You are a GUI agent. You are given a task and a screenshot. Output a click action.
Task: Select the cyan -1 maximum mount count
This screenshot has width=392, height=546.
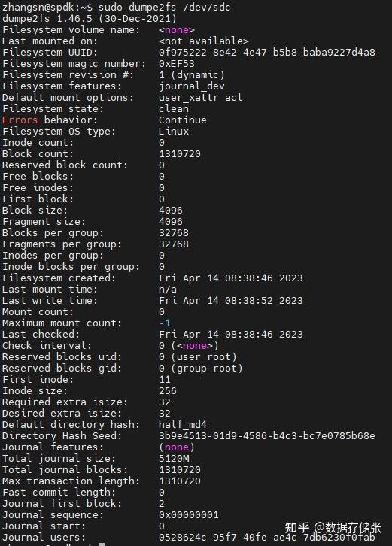pyautogui.click(x=165, y=323)
